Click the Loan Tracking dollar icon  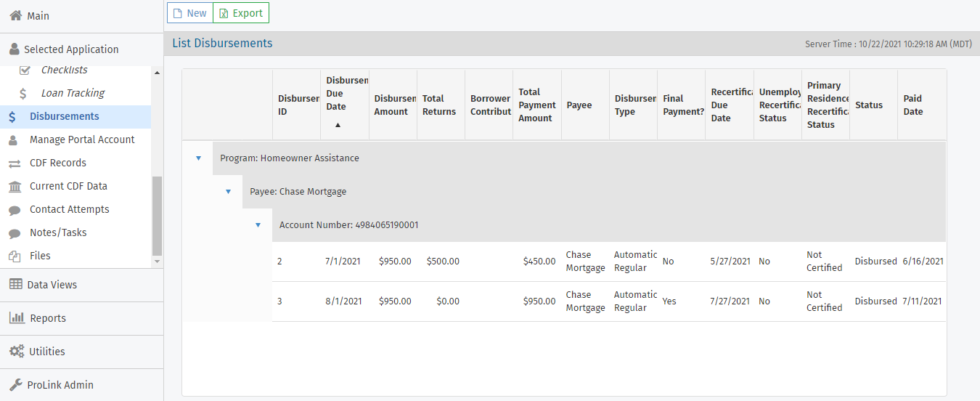pos(24,93)
